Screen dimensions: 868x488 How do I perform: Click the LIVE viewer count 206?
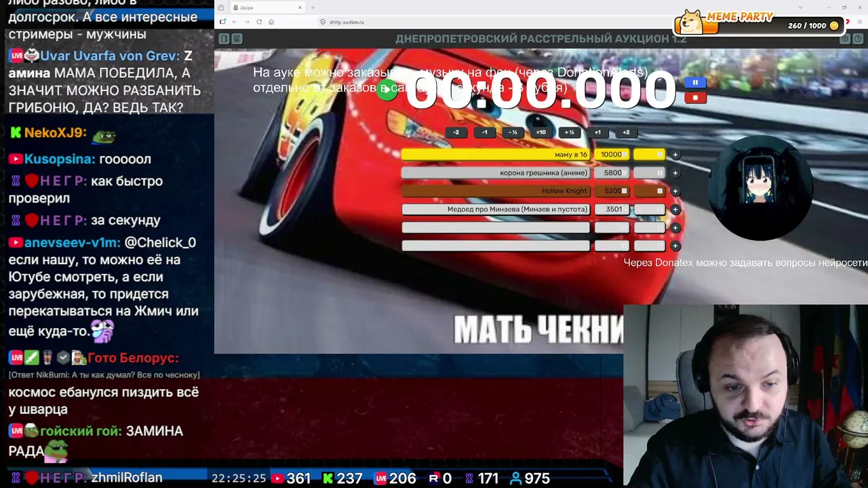(395, 479)
